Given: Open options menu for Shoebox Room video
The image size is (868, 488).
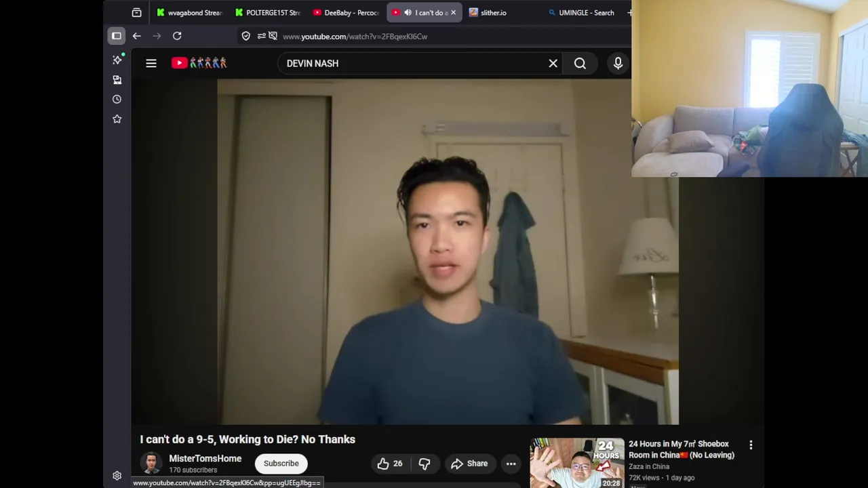Looking at the screenshot, I should (751, 445).
